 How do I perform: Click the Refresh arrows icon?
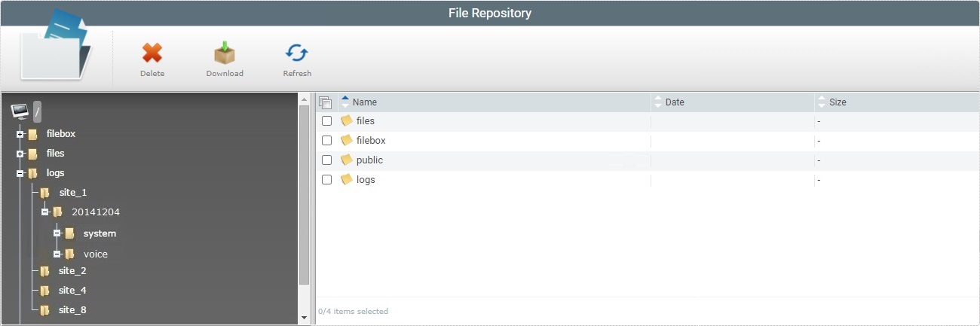pyautogui.click(x=297, y=53)
